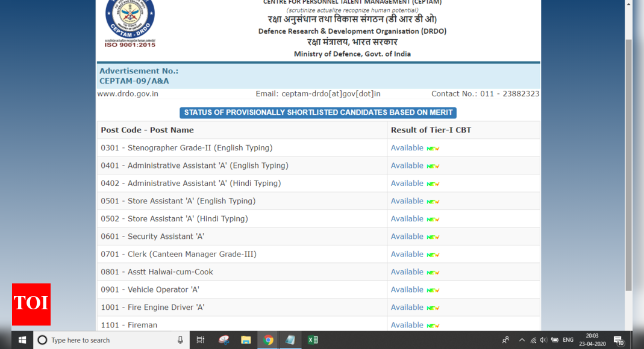
Task: Open File Explorer on the taskbar
Action: tap(246, 340)
